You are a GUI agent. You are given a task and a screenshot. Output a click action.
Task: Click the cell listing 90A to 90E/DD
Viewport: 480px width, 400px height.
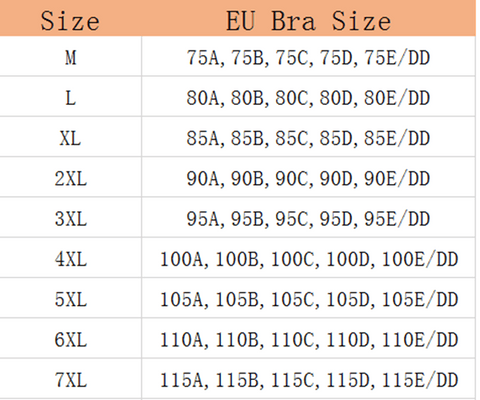pos(308,177)
